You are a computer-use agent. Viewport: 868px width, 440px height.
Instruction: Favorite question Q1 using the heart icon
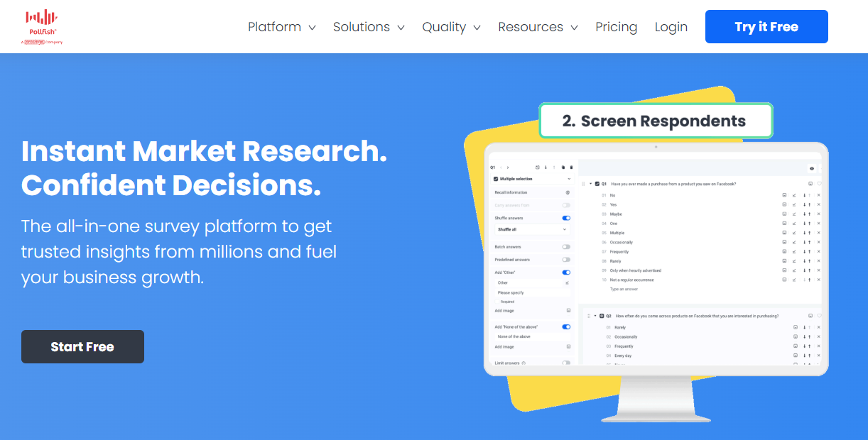click(818, 183)
